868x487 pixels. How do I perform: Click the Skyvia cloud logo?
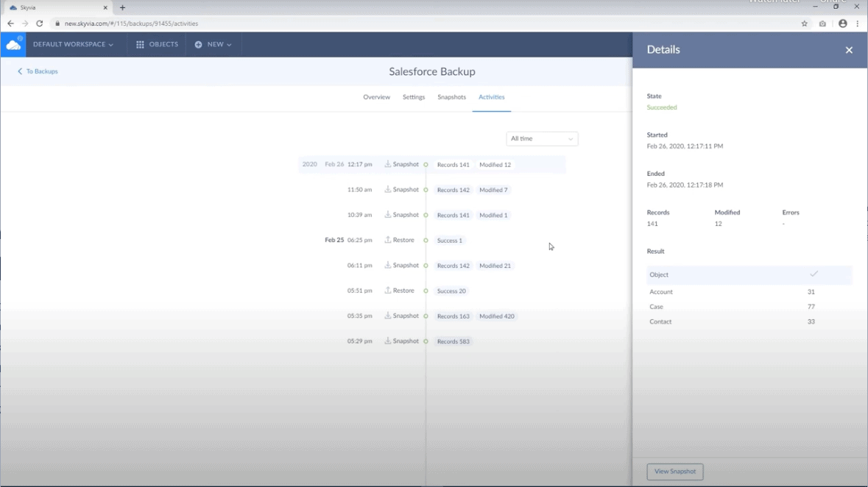(13, 44)
